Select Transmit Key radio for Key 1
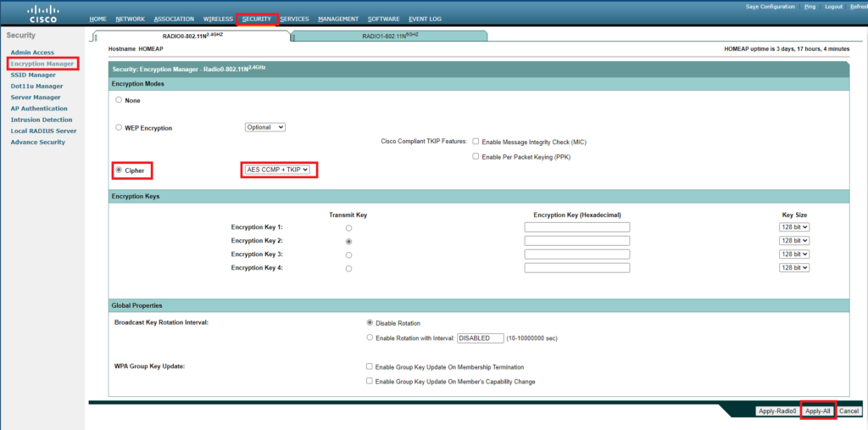 coord(348,228)
